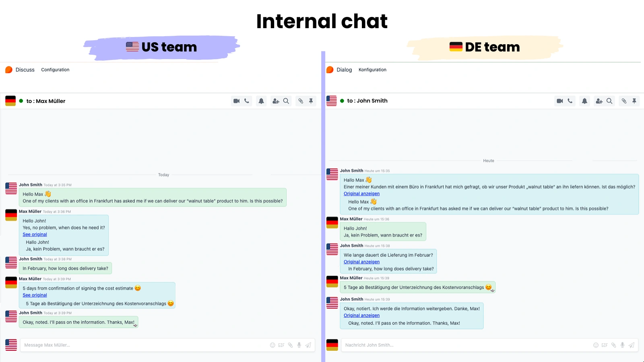Start video call with John Smith
This screenshot has height=362, width=644.
click(x=559, y=101)
